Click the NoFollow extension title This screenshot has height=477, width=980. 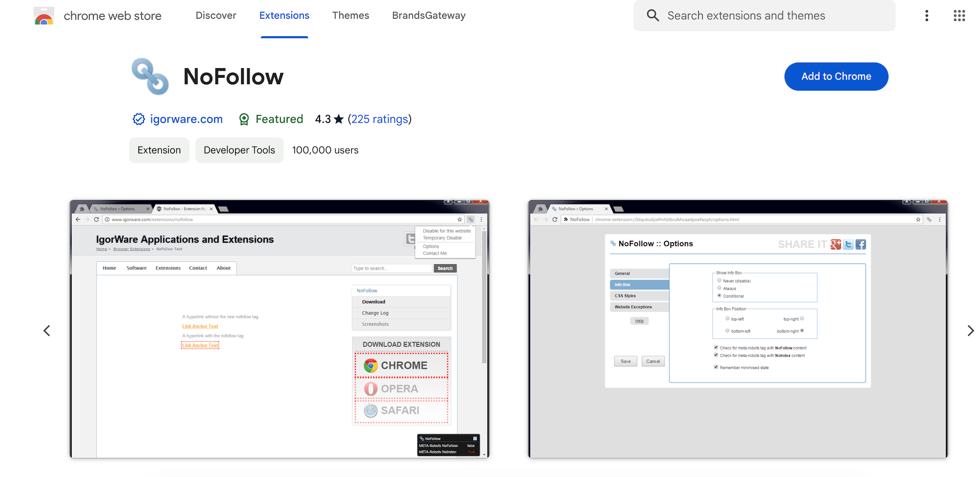(x=233, y=76)
